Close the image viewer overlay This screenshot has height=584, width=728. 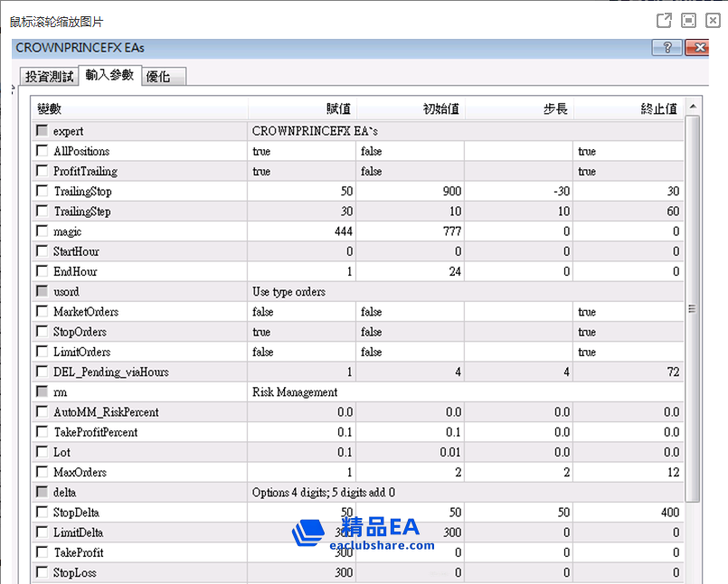(713, 20)
